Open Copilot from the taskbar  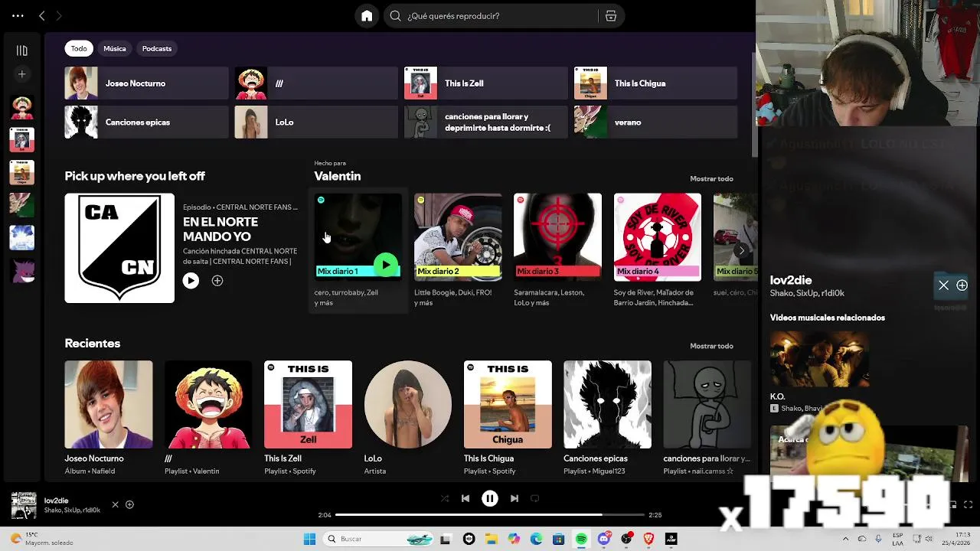514,539
